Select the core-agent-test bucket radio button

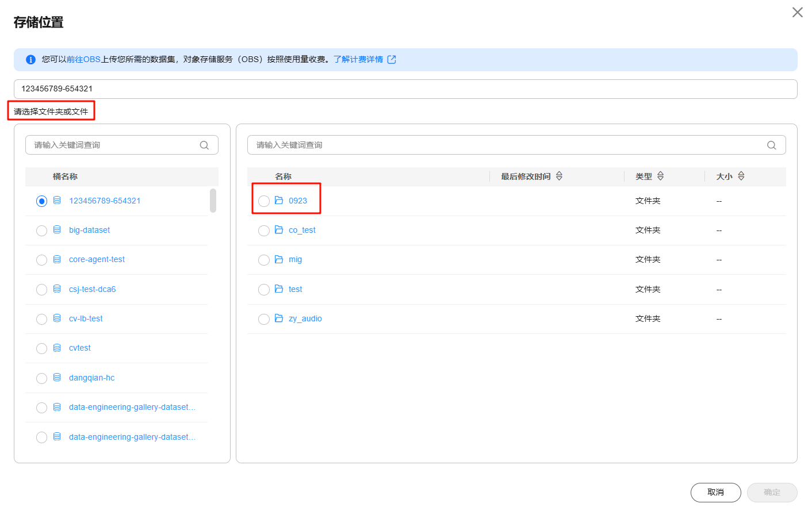(x=41, y=260)
